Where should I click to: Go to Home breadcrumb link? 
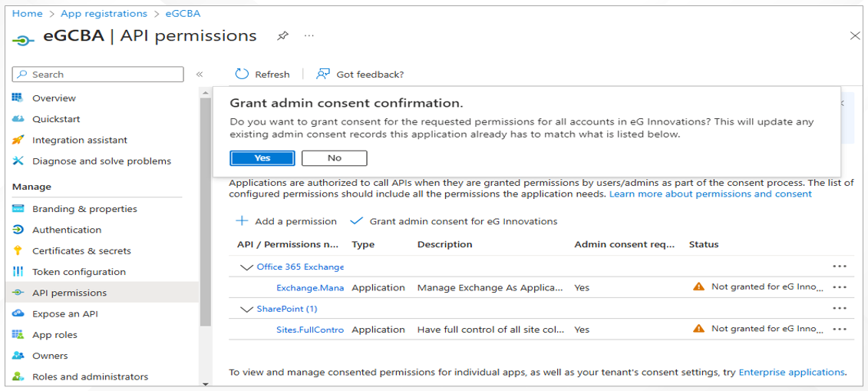tap(28, 13)
